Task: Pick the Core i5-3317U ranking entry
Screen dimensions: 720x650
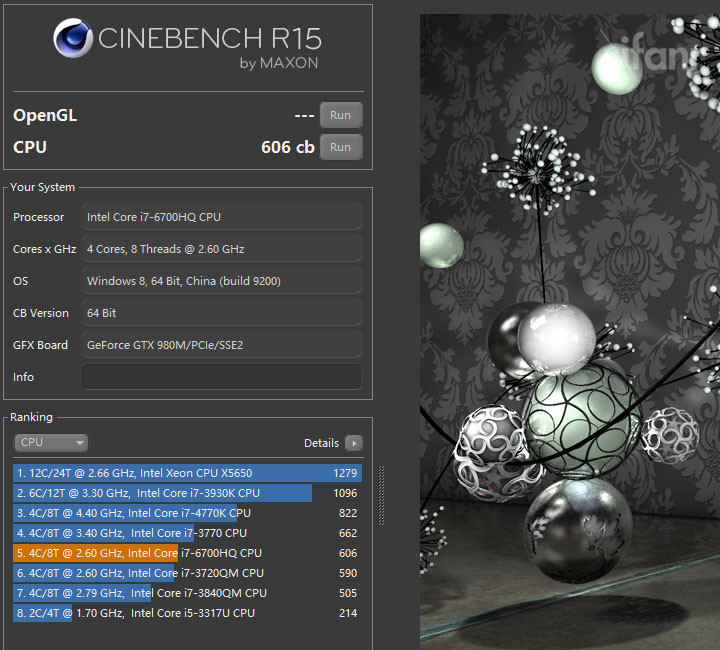Action: coord(187,613)
